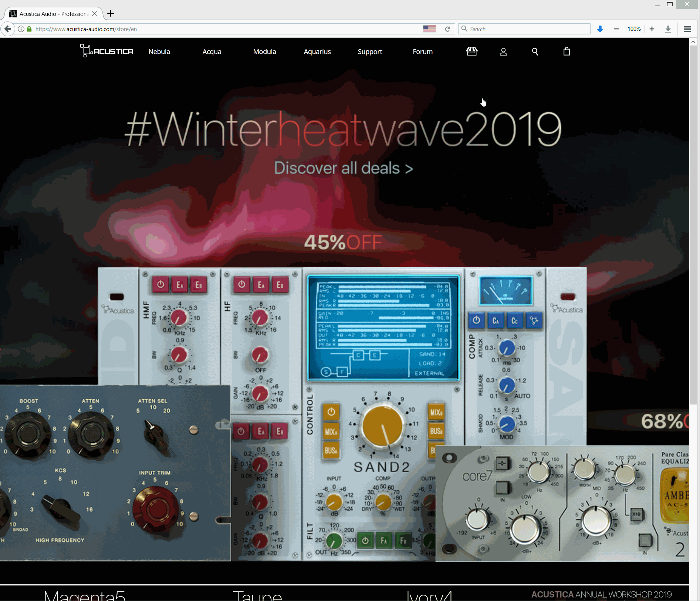
Task: Click the red INPUT TRIM knob
Action: (x=155, y=509)
